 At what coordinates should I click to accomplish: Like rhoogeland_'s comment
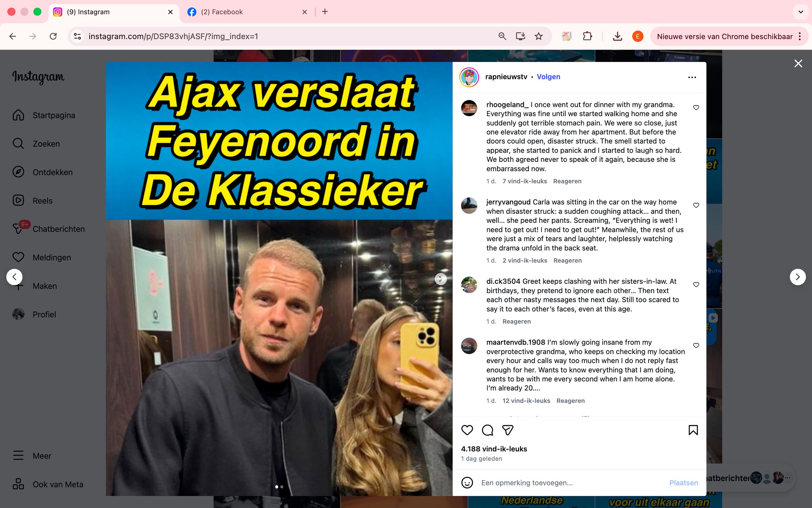coord(696,108)
